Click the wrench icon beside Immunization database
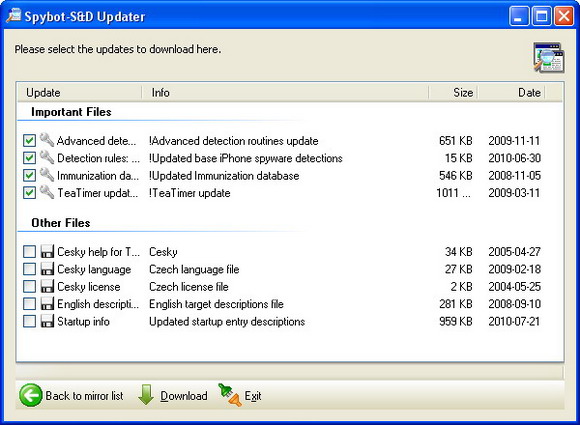The image size is (580, 425). pos(47,174)
